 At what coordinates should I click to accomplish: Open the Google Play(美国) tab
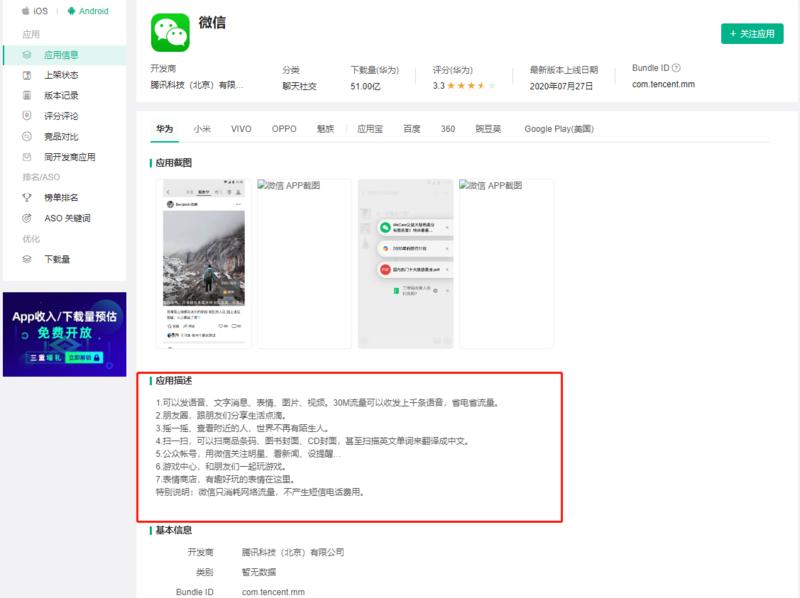[x=556, y=128]
